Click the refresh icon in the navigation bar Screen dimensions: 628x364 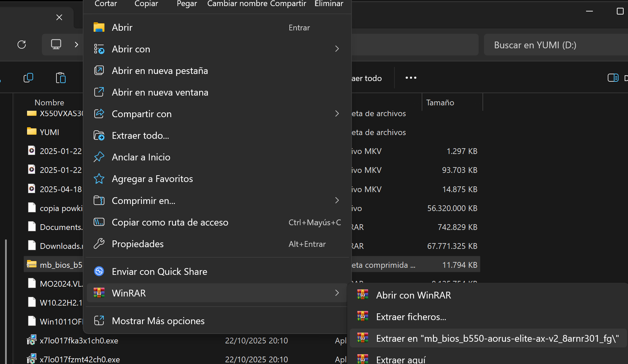pyautogui.click(x=22, y=45)
